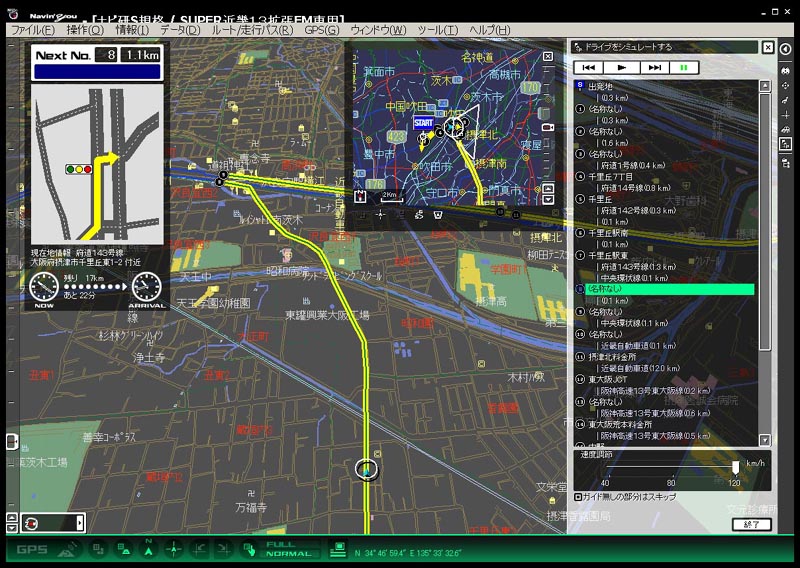
Task: Click the highway shield icon below the sub-map
Action: click(x=438, y=215)
